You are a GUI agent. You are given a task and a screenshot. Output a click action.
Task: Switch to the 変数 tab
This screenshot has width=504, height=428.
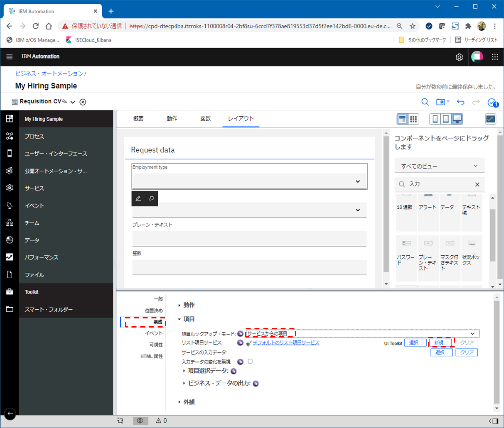click(206, 119)
